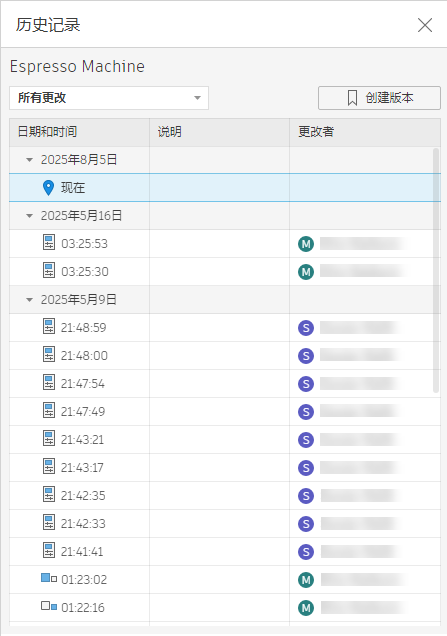Click the change icon for 03:25:30
447x636 pixels.
[49, 270]
